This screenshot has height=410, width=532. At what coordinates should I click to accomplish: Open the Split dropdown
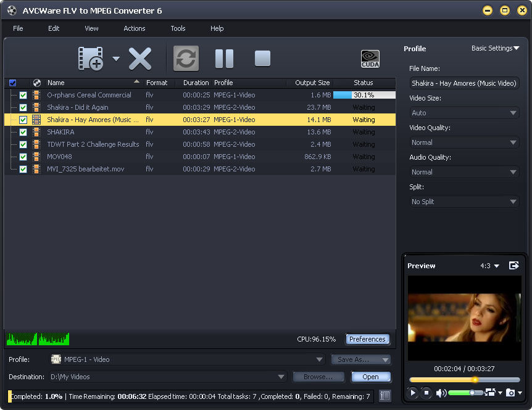click(464, 202)
